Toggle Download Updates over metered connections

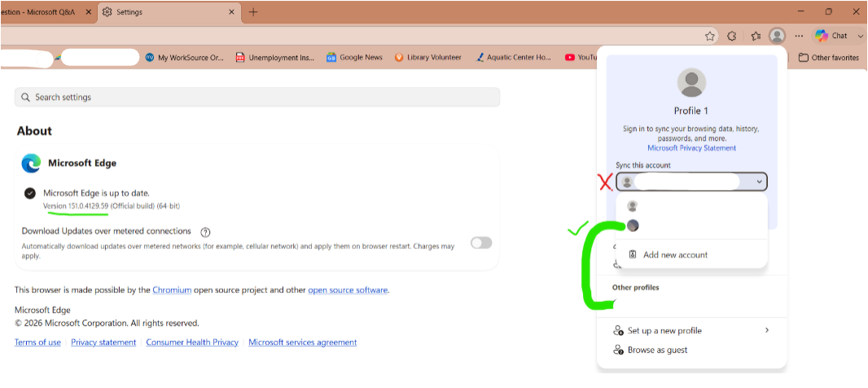point(481,243)
